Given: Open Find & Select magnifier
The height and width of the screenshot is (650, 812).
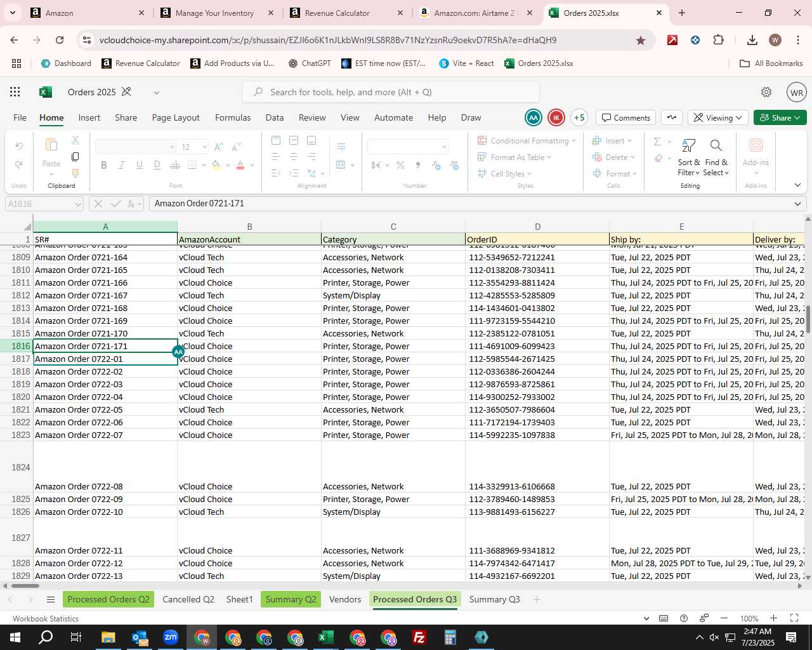Looking at the screenshot, I should click(x=716, y=146).
